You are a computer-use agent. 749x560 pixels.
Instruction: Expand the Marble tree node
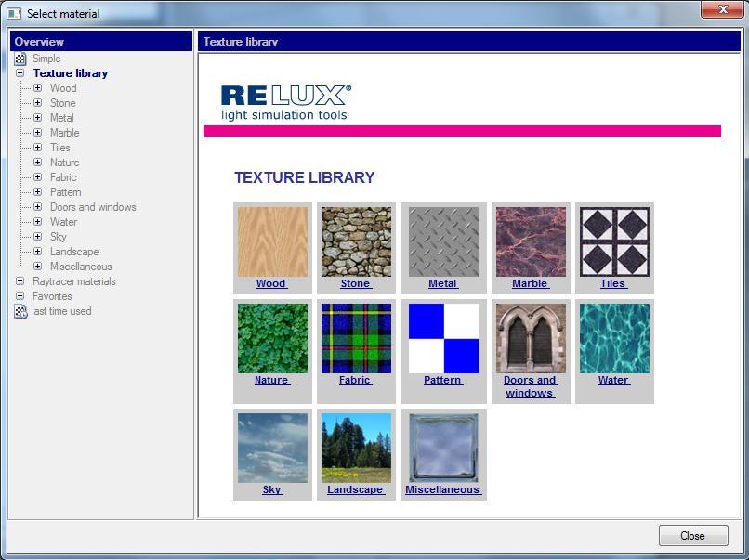[38, 132]
